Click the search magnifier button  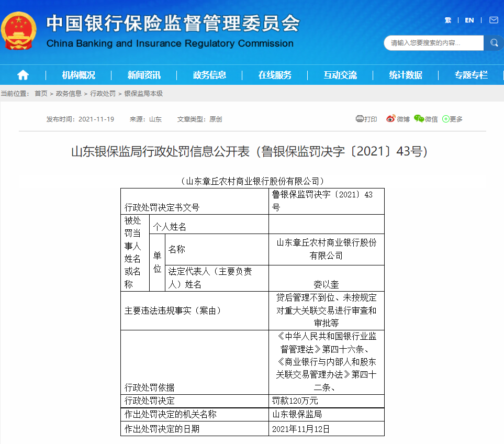(x=494, y=43)
